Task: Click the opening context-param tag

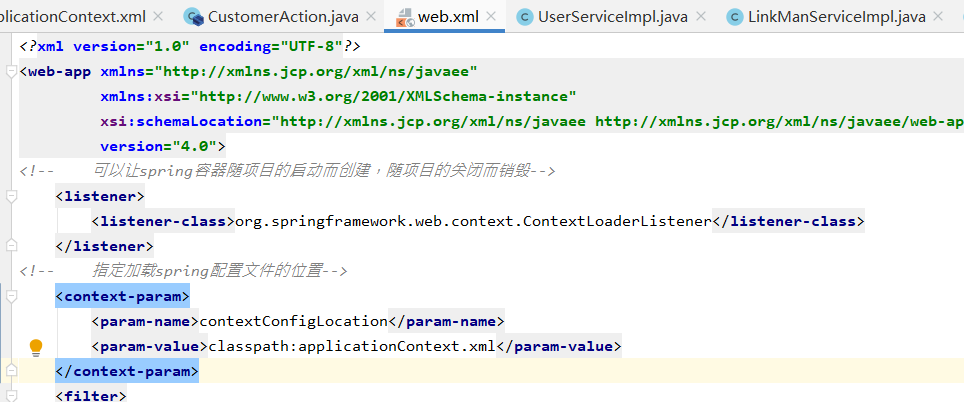Action: click(x=122, y=297)
